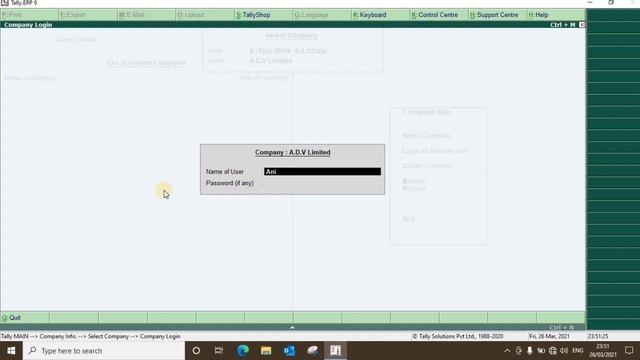Click the Name of User field
The image size is (640, 360).
pos(322,171)
